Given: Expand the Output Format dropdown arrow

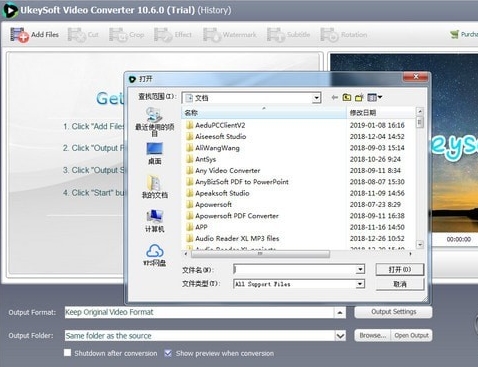Looking at the screenshot, I should pyautogui.click(x=340, y=313).
